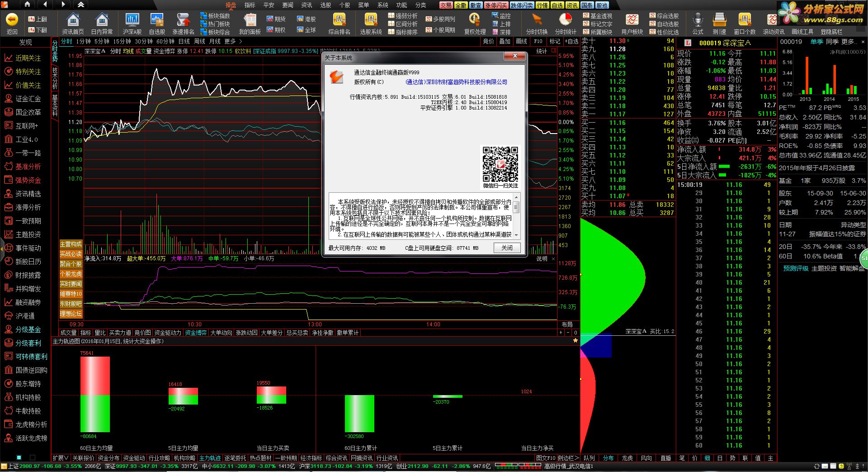The image size is (868, 472).
Task: Toggle the 叠加 overlay button
Action: (505, 41)
